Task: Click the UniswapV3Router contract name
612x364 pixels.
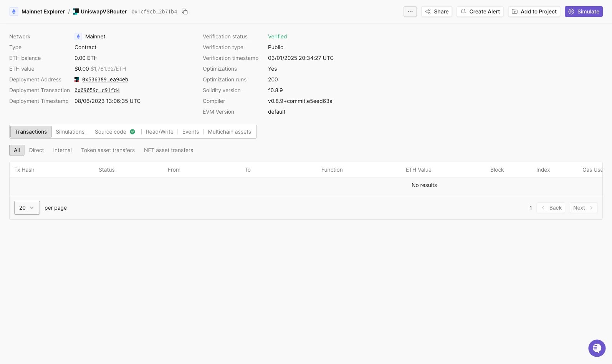Action: coord(104,12)
